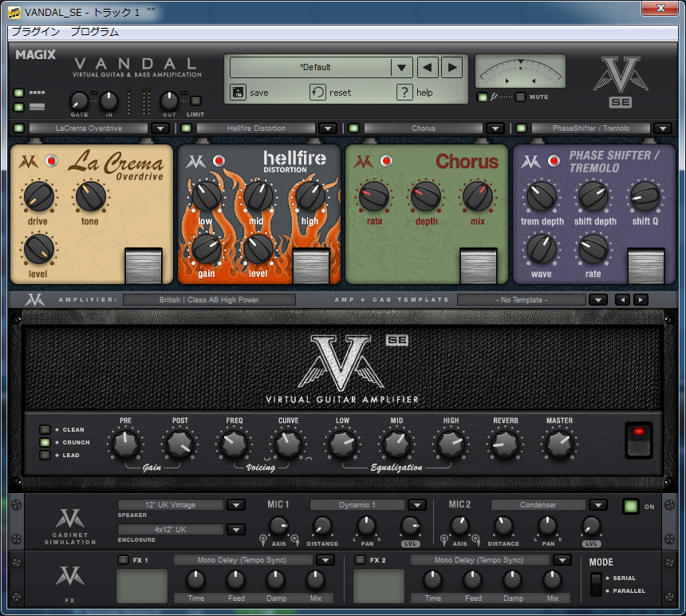686x616 pixels.
Task: Enable the MUTE button
Action: (520, 97)
